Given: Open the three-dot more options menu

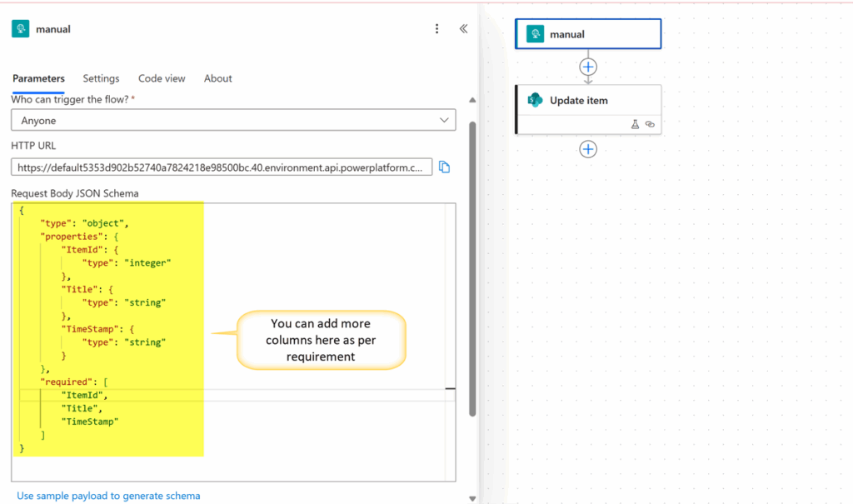Looking at the screenshot, I should pos(437,29).
